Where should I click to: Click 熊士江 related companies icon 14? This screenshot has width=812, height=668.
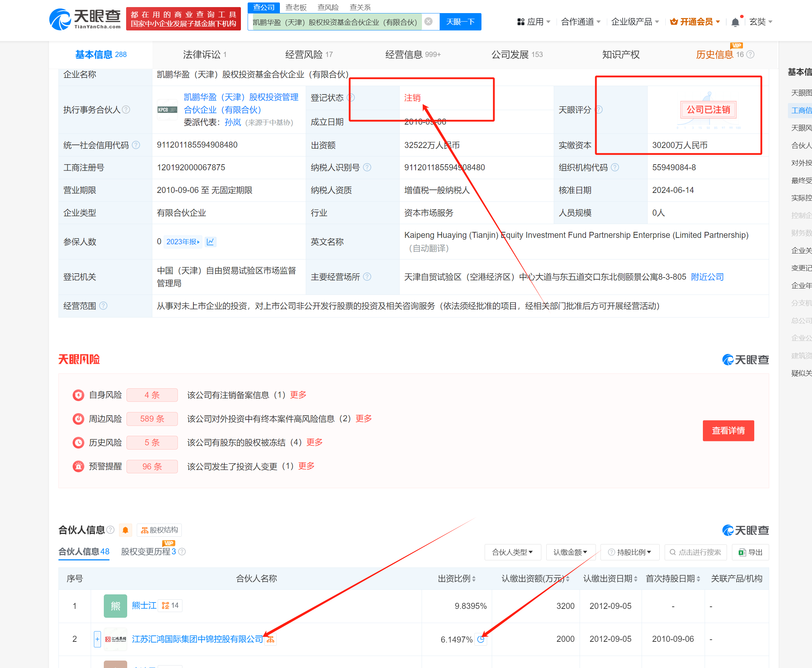(x=170, y=606)
